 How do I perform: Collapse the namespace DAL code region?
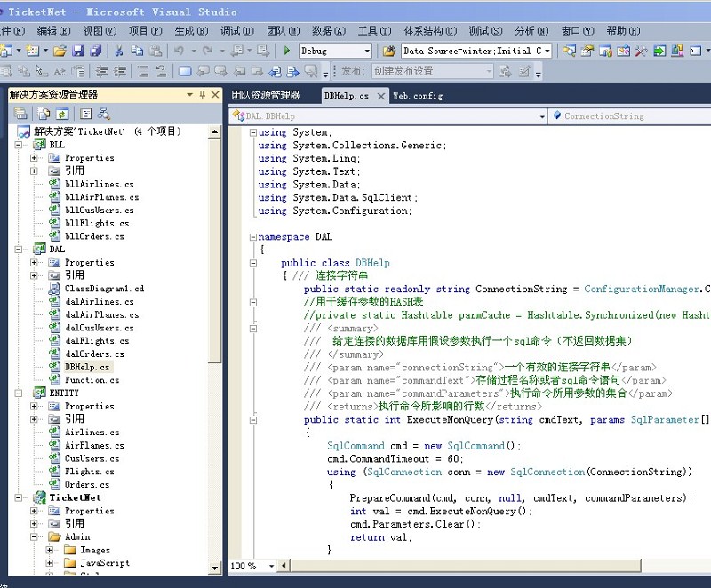click(253, 237)
